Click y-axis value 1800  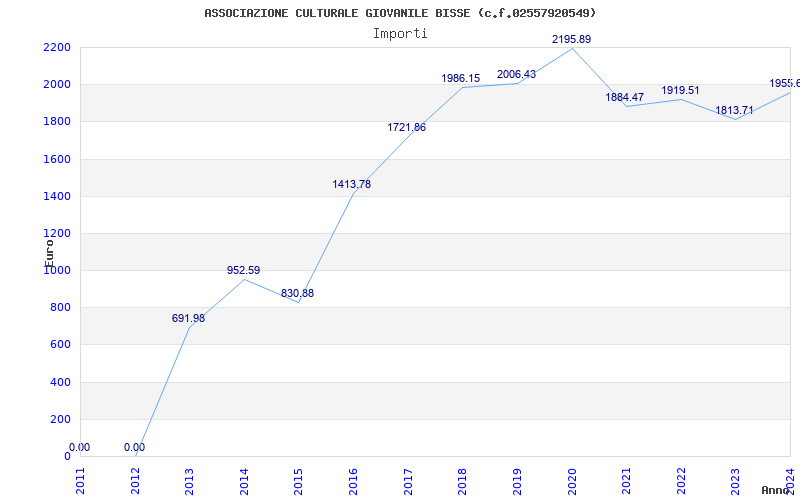[x=57, y=122]
